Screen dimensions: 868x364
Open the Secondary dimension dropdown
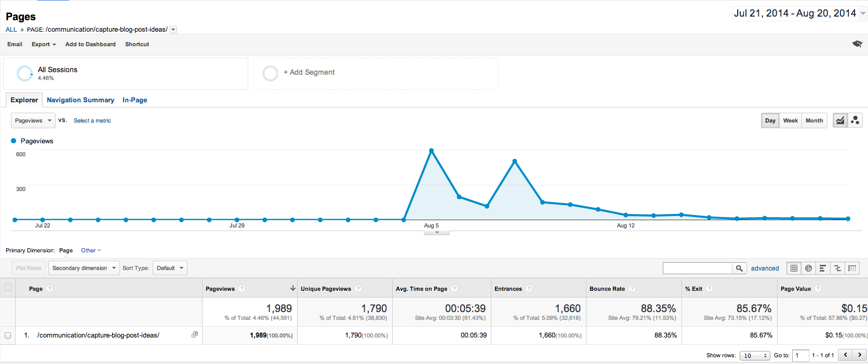click(x=84, y=268)
